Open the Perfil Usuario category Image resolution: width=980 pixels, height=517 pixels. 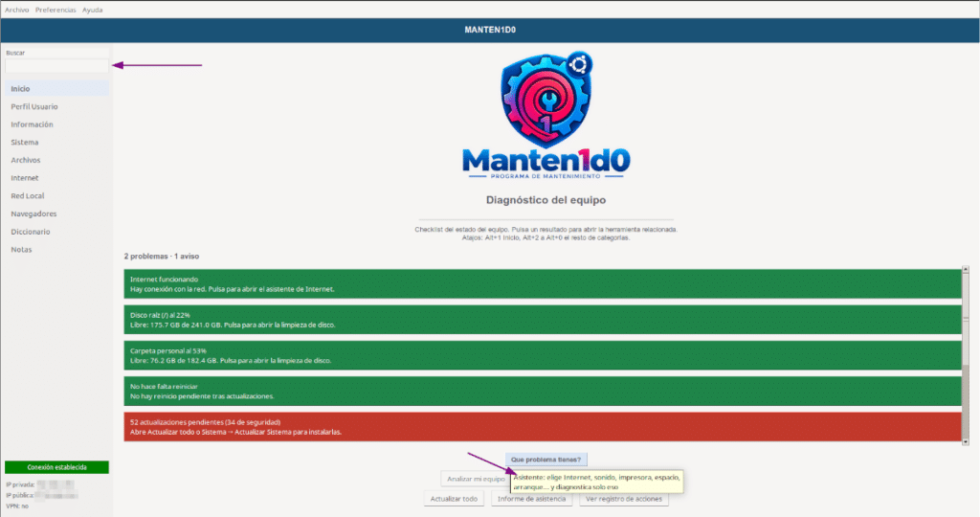(56, 107)
